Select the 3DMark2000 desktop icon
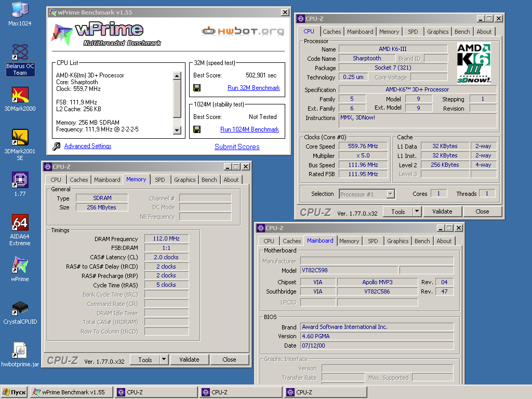532x399 pixels. (20, 99)
